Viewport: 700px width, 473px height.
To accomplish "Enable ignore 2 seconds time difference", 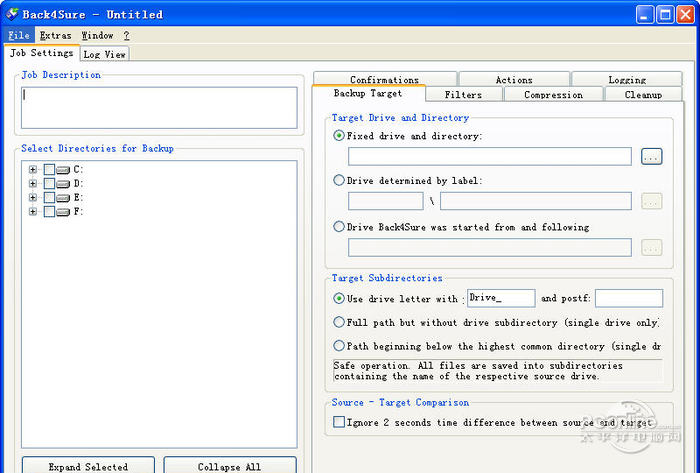I will (x=339, y=422).
